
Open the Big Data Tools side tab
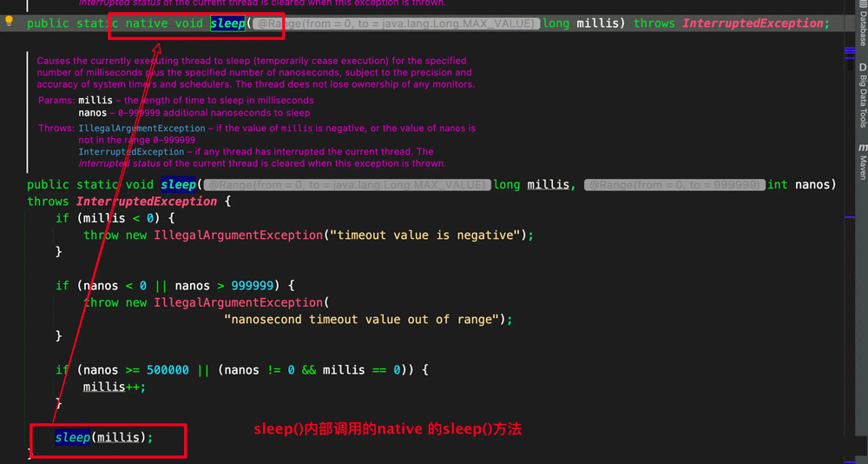pyautogui.click(x=862, y=96)
